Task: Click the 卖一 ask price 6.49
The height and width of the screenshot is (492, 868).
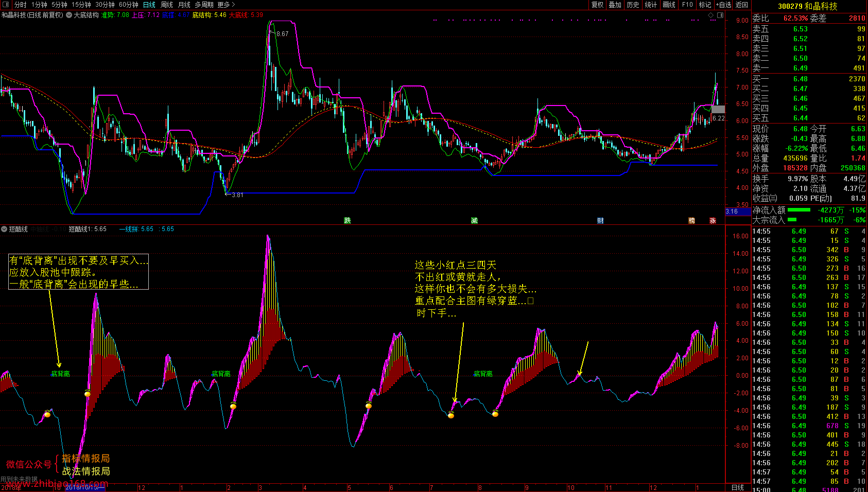Action: (x=800, y=68)
